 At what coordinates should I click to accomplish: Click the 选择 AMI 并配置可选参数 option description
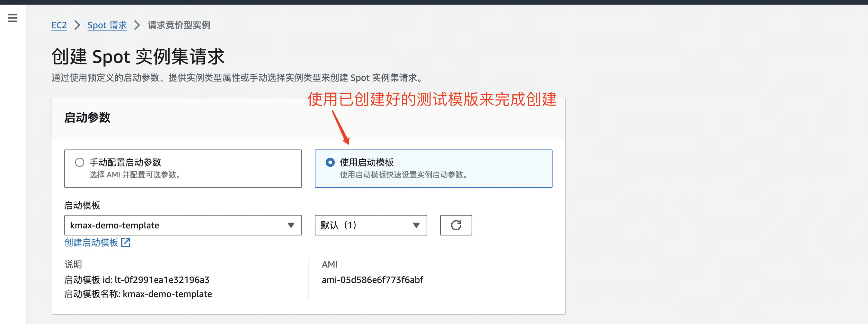click(135, 175)
